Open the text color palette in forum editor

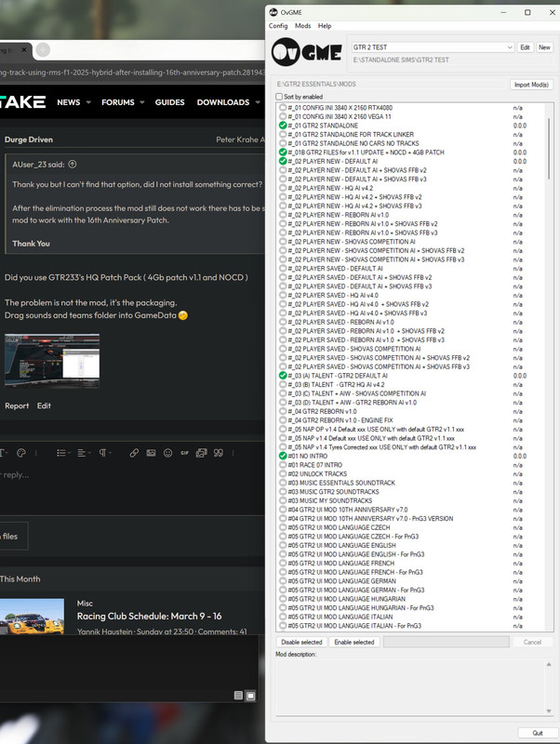click(21, 453)
